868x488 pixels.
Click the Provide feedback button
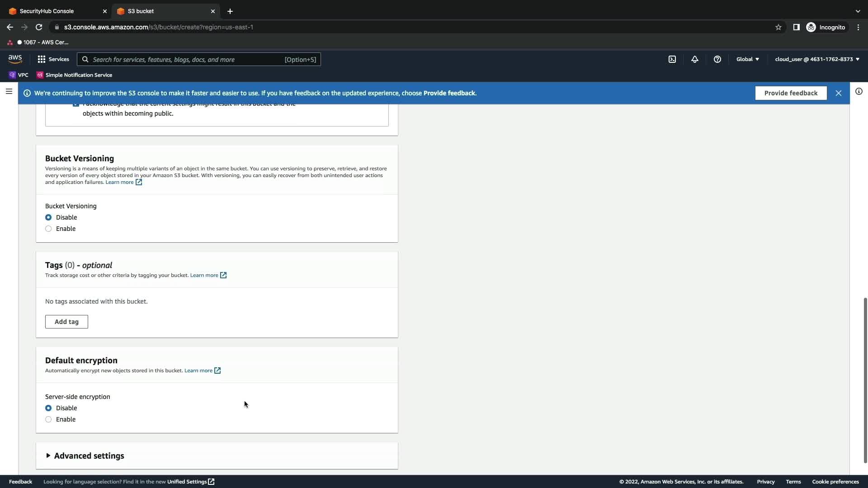pos(791,93)
